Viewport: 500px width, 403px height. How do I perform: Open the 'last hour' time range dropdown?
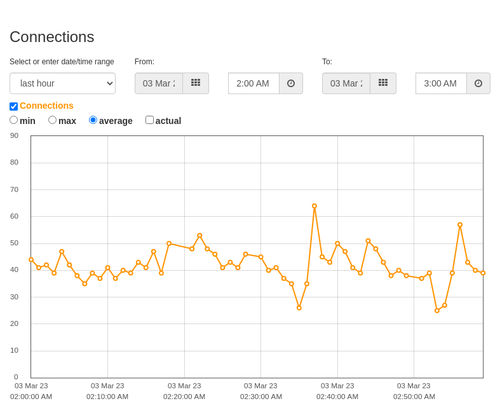[63, 83]
